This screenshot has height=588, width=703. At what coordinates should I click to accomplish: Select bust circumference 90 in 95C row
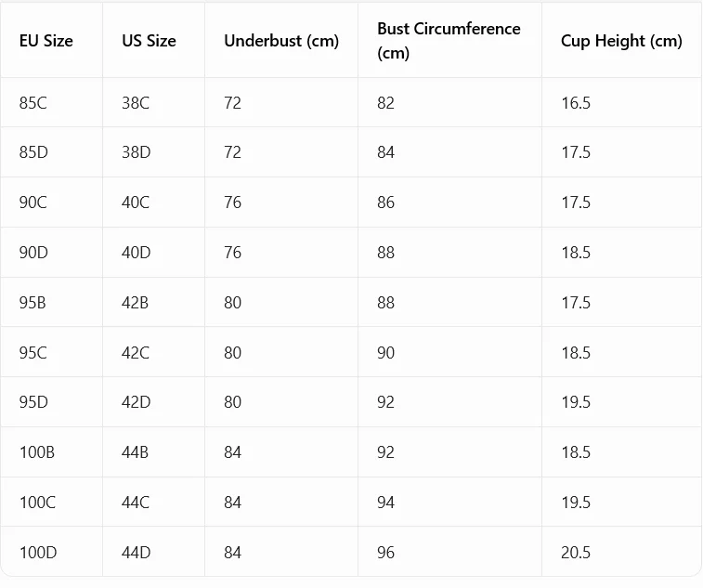pyautogui.click(x=385, y=353)
